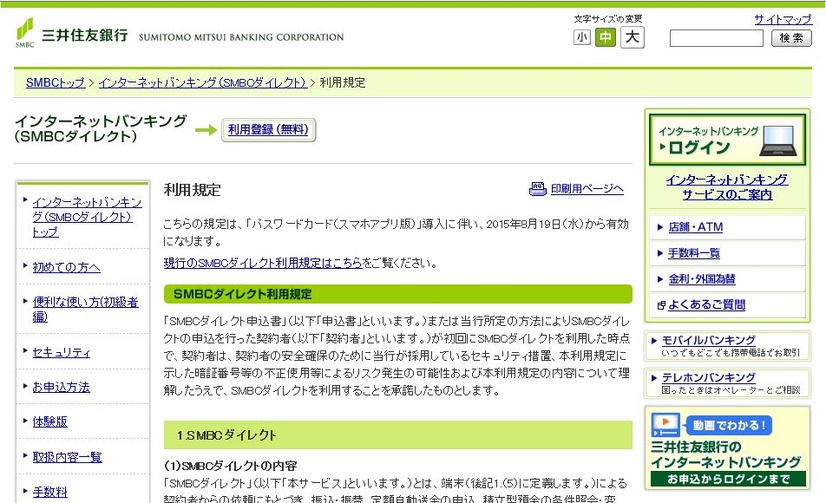The image size is (826, 503).
Task: Open the テレホンバンキング link
Action: (x=709, y=378)
